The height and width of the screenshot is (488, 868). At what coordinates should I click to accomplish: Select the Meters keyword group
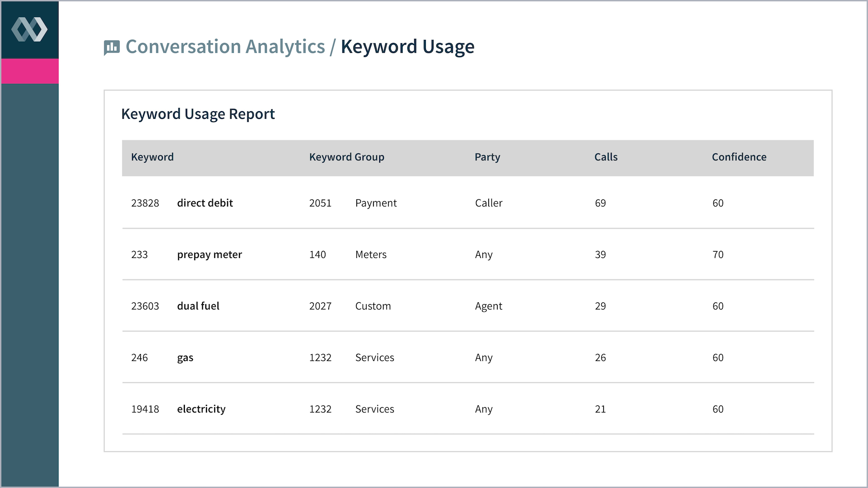click(371, 254)
